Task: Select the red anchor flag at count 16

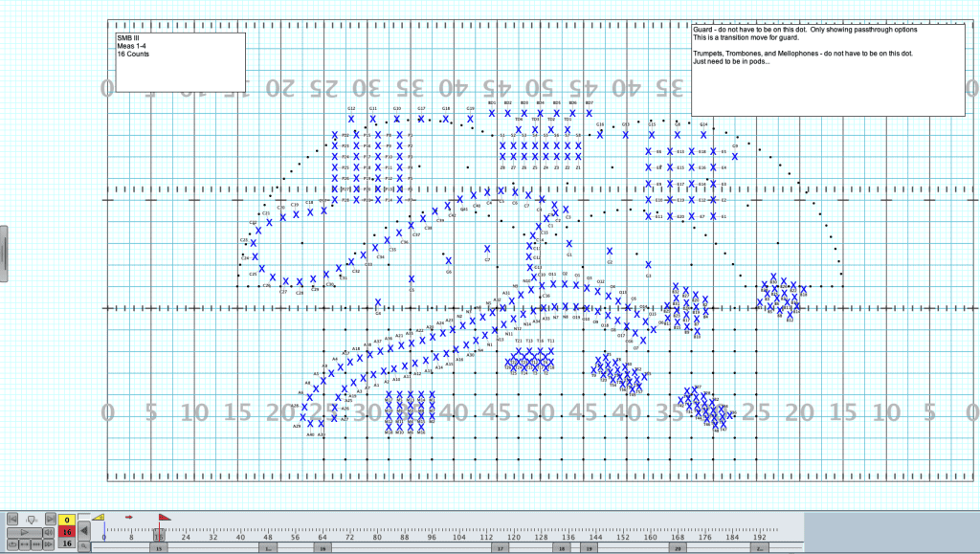Action: click(164, 517)
